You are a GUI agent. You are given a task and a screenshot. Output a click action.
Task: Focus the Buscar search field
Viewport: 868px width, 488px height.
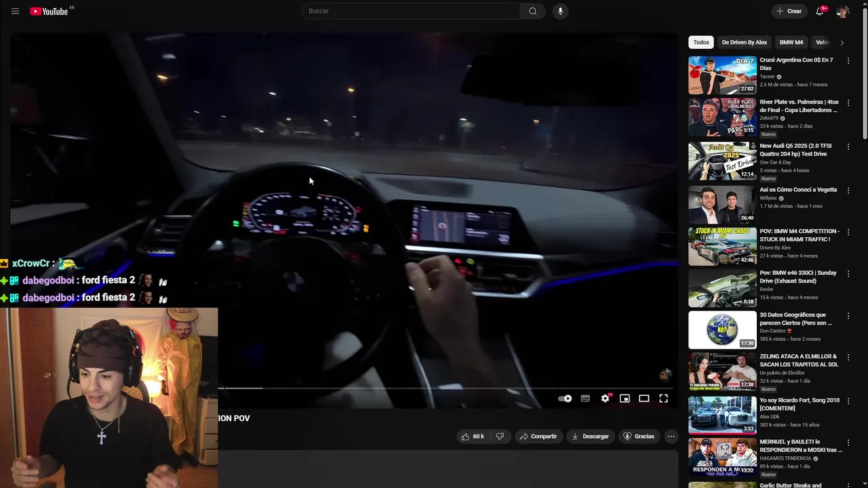coord(411,11)
